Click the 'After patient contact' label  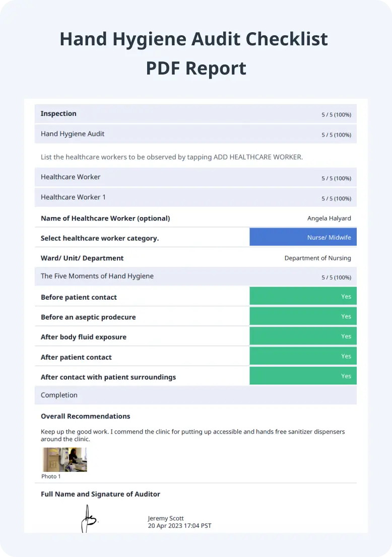click(76, 358)
